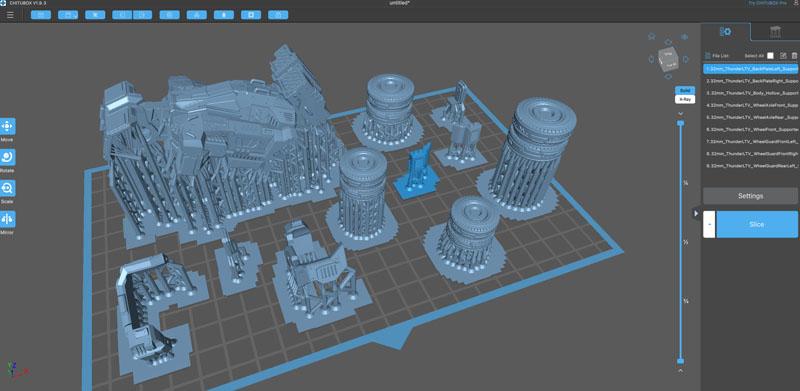Screen dimensions: 800x391
Task: Select file 3 Body_Hollow in list
Action: pyautogui.click(x=750, y=93)
